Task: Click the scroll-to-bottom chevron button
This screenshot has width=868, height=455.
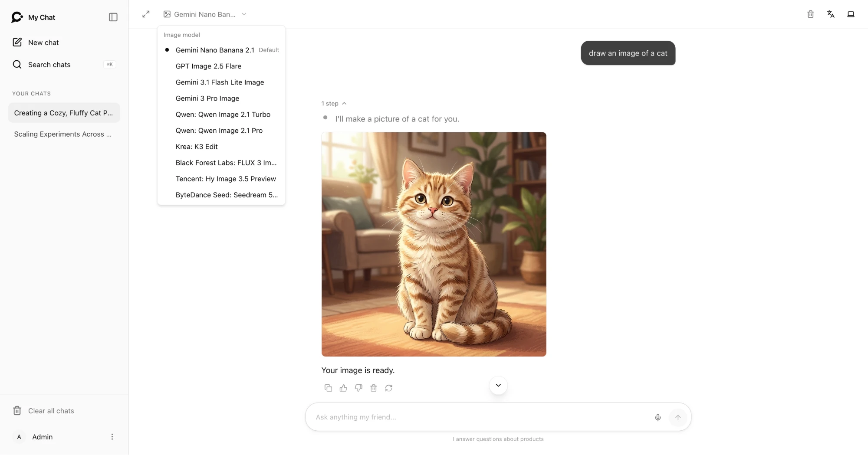Action: pyautogui.click(x=498, y=385)
